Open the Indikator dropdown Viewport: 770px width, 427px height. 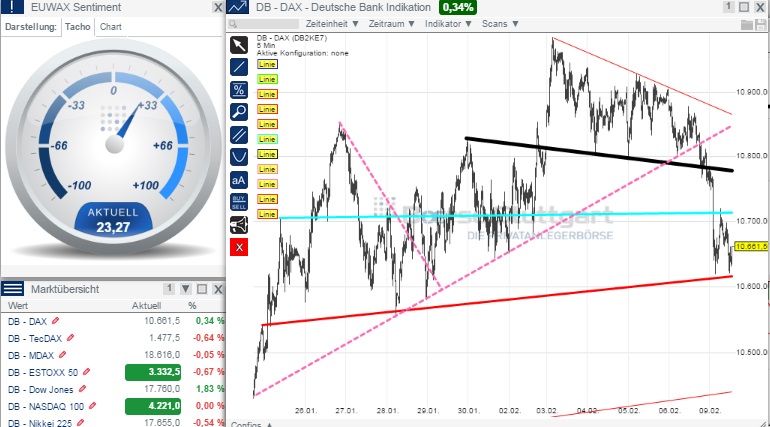pyautogui.click(x=448, y=24)
